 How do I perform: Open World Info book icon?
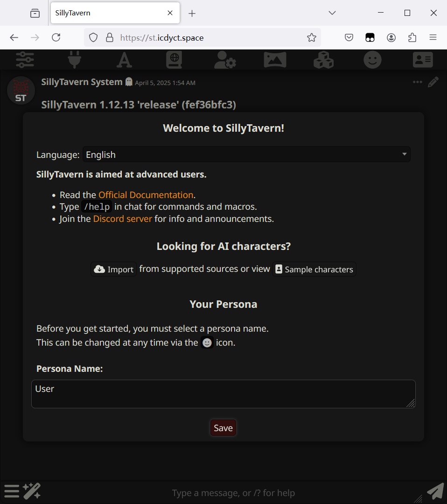(x=175, y=60)
